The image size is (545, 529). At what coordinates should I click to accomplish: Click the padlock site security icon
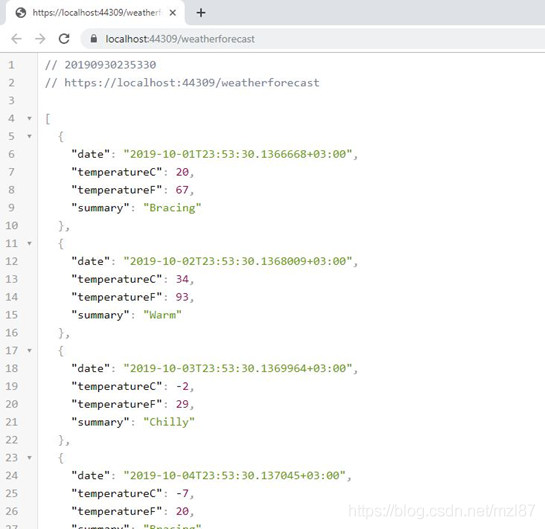coord(93,39)
